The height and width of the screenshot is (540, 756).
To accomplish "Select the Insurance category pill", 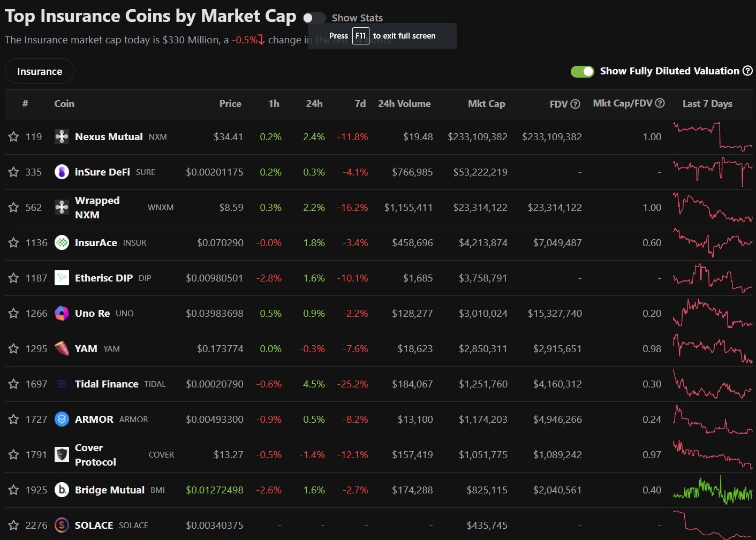I will coord(40,71).
